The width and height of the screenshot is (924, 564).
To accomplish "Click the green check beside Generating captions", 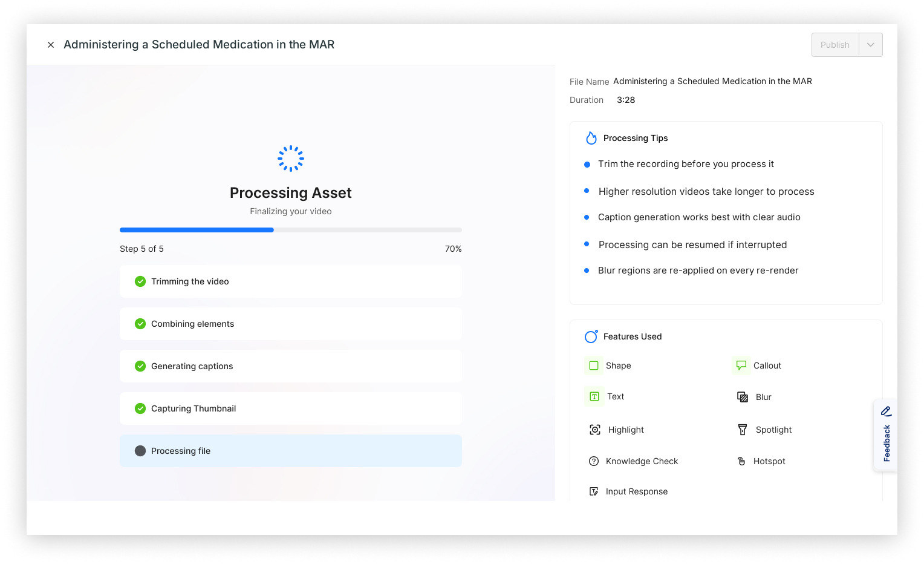I will point(140,366).
